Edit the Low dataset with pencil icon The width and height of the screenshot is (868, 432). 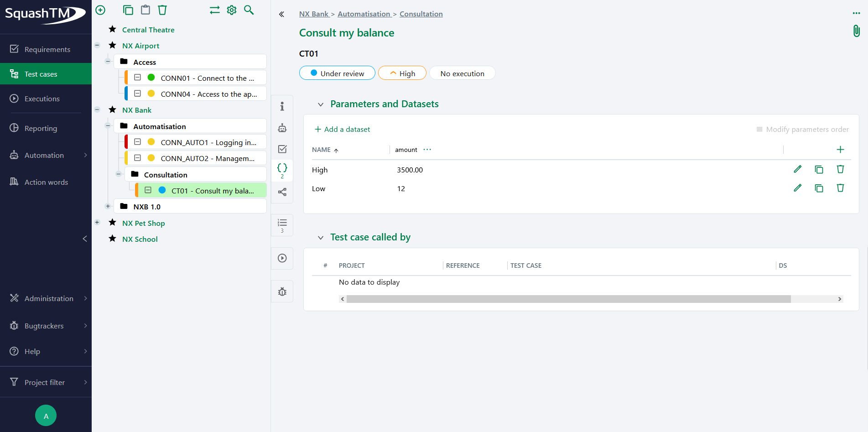coord(798,188)
